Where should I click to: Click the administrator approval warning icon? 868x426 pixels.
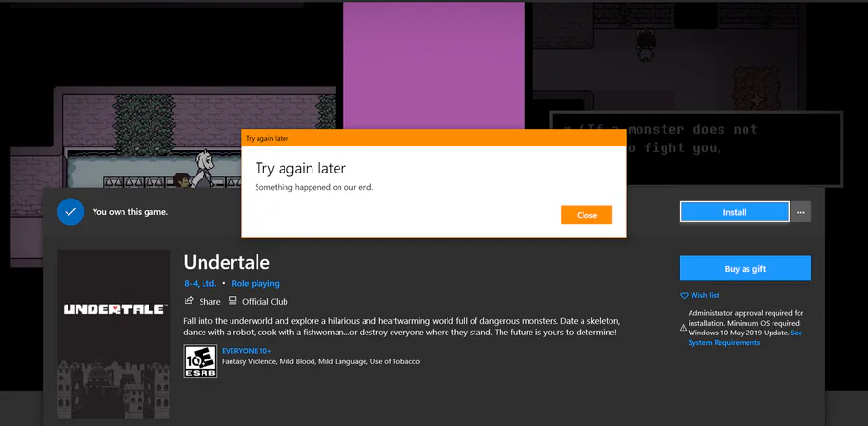click(683, 328)
